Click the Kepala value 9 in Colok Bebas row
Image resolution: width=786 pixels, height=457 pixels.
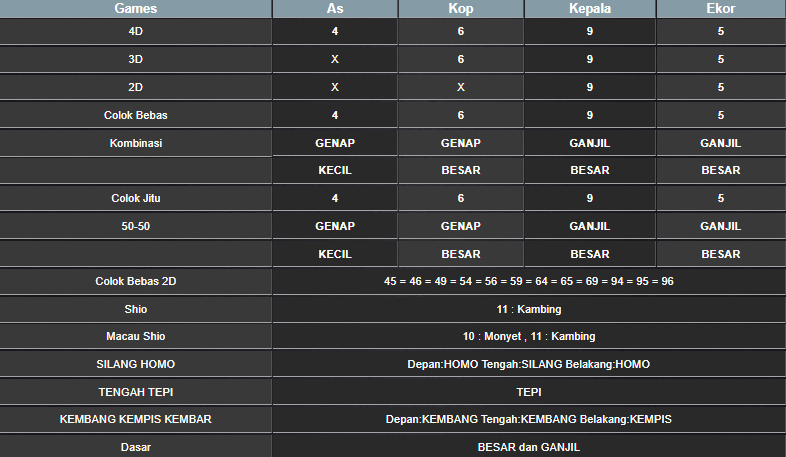(x=590, y=115)
